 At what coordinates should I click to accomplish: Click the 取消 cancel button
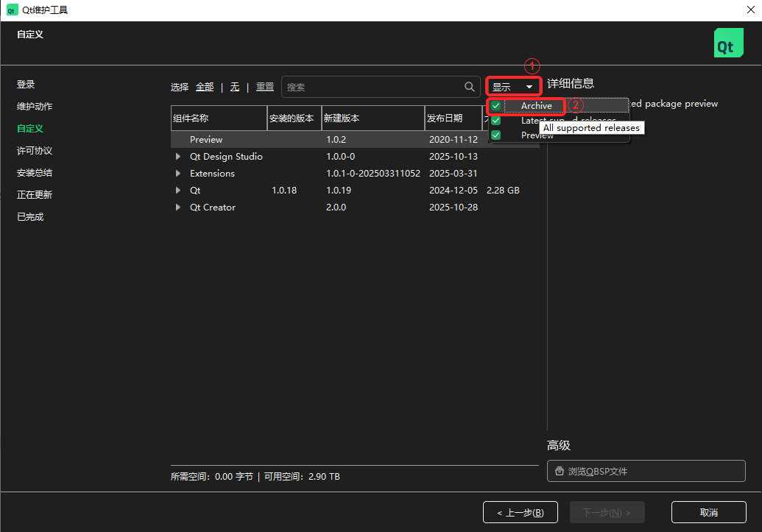click(708, 513)
